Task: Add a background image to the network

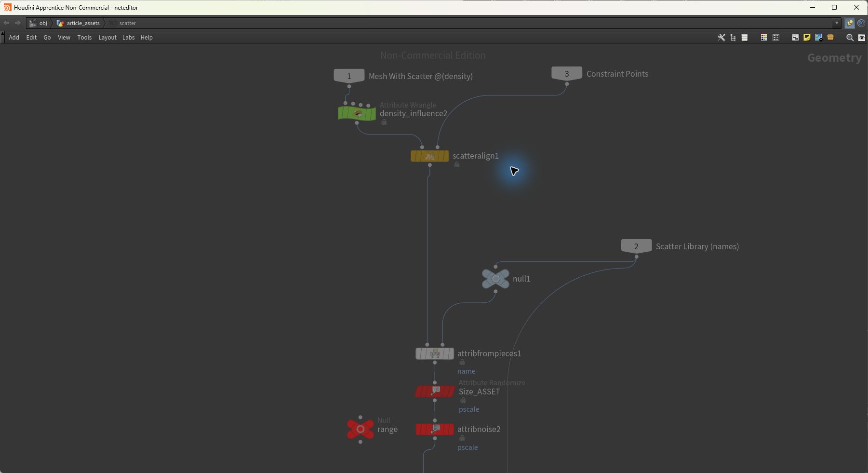Action: point(818,38)
